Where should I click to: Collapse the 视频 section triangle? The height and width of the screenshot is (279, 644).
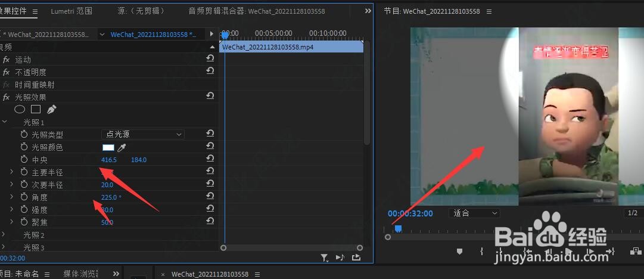click(212, 47)
